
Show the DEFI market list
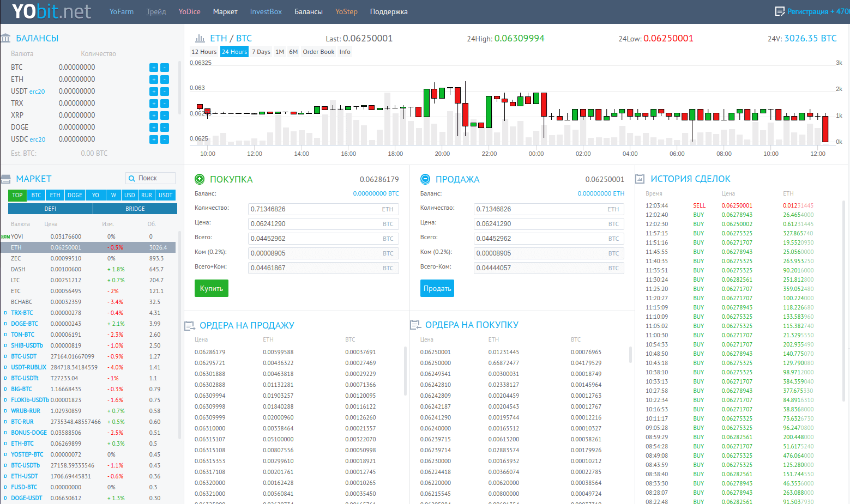tap(50, 209)
